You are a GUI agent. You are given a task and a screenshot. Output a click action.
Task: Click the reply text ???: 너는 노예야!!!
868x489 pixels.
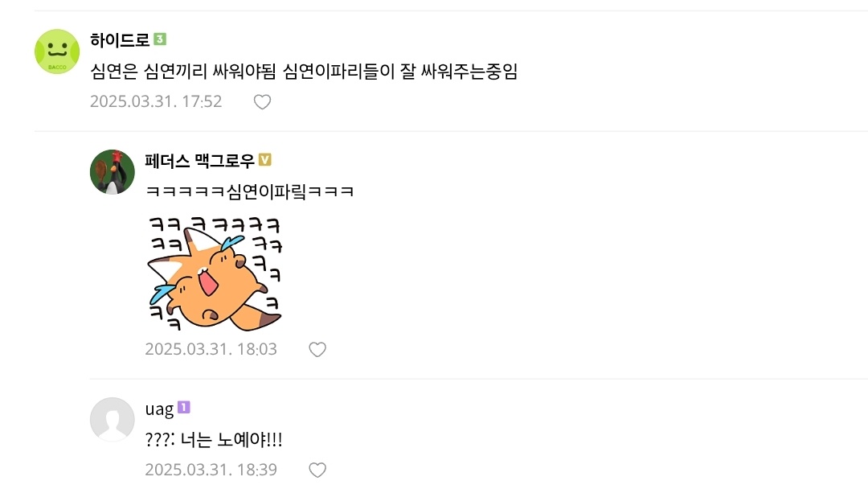pyautogui.click(x=214, y=440)
